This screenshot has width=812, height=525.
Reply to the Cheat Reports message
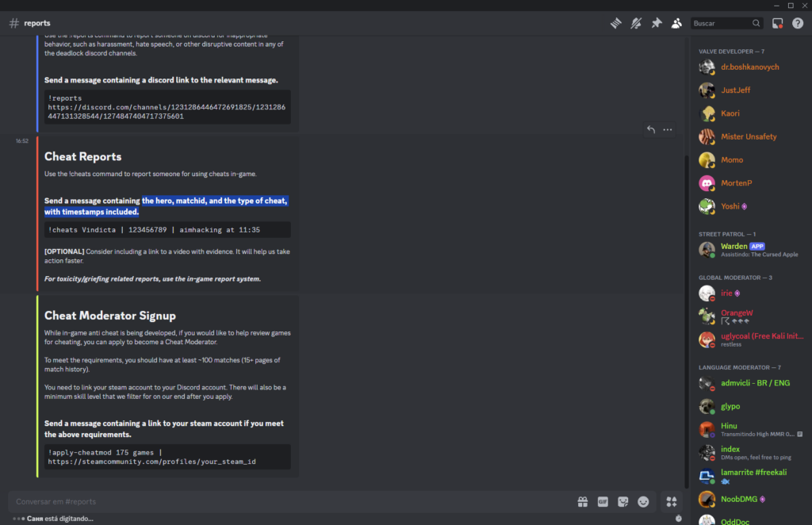tap(650, 129)
